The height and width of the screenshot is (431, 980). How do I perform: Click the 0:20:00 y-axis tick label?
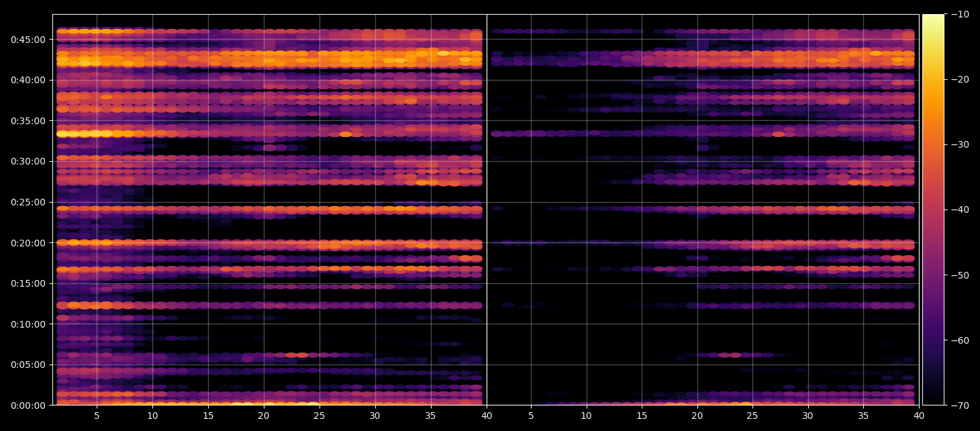coord(28,243)
